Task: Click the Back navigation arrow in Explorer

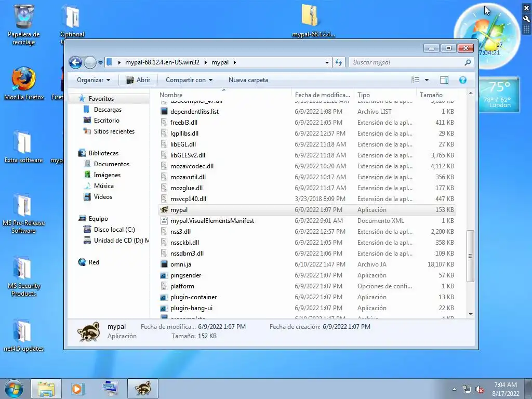Action: coord(75,62)
